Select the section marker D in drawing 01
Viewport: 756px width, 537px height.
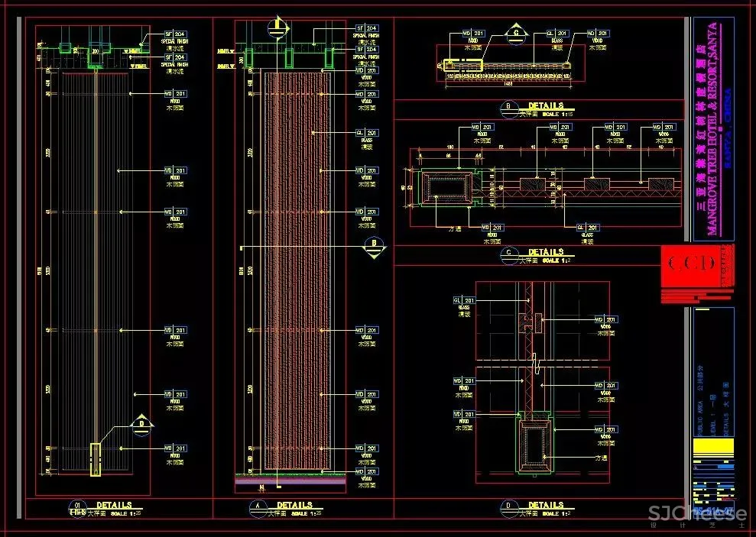pos(141,424)
